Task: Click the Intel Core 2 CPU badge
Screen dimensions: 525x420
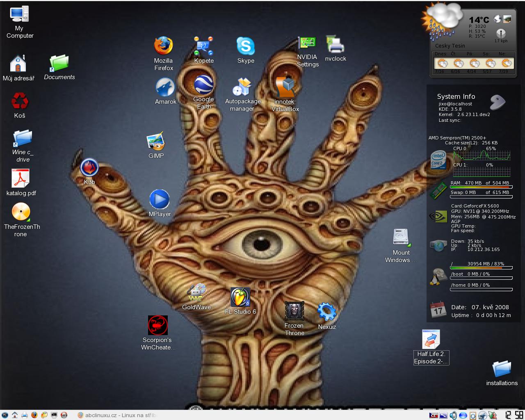Action: (x=439, y=159)
